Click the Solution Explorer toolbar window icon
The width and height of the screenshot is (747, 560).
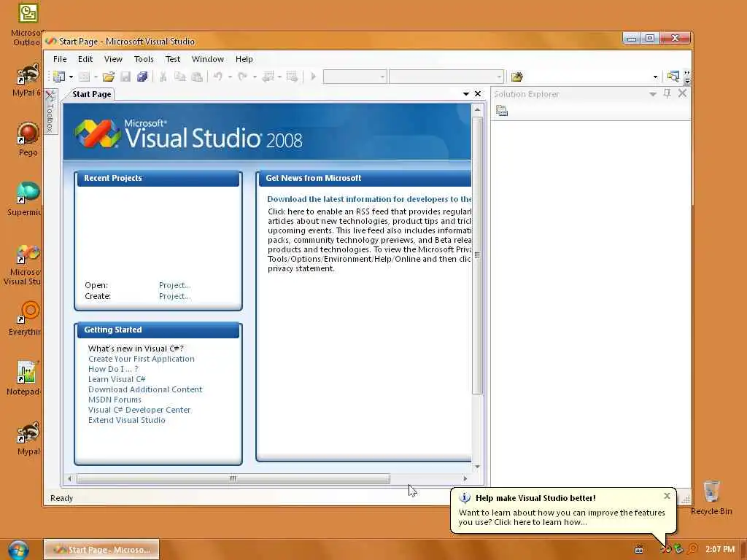[x=673, y=77]
